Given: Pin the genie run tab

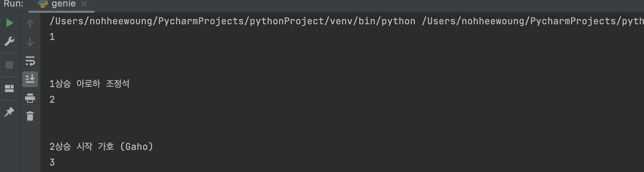Looking at the screenshot, I should 9,112.
